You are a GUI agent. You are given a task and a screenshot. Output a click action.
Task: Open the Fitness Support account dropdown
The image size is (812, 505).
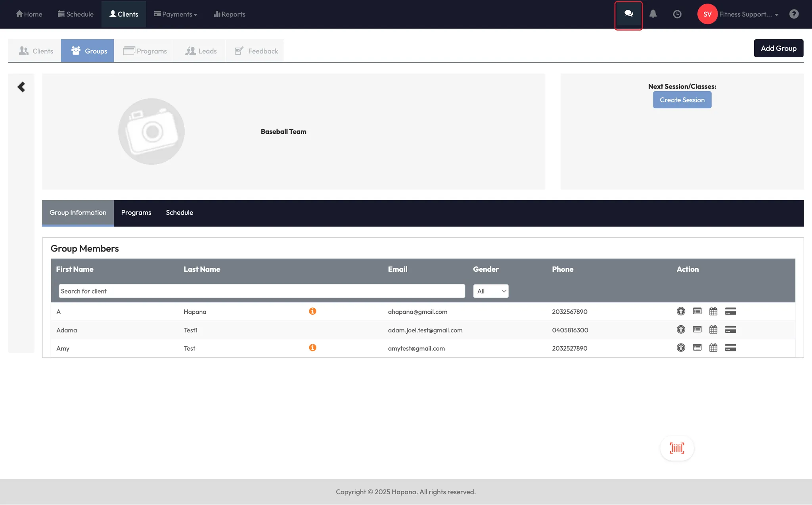click(x=749, y=14)
